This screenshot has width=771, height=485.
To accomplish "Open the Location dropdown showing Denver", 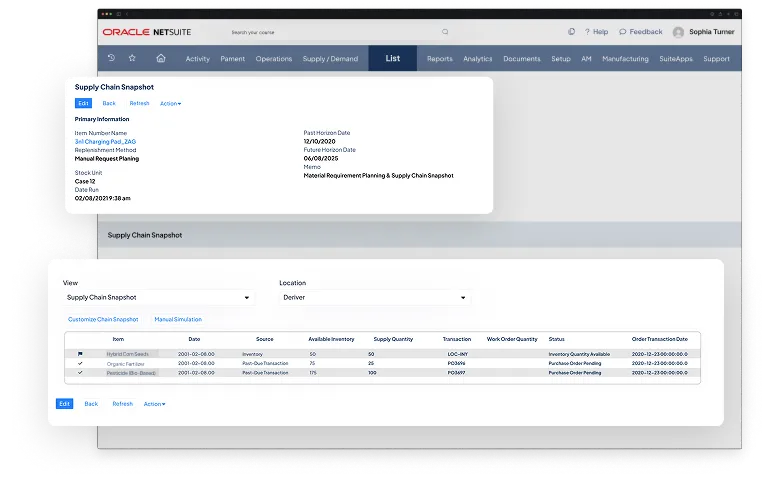I will [x=375, y=298].
